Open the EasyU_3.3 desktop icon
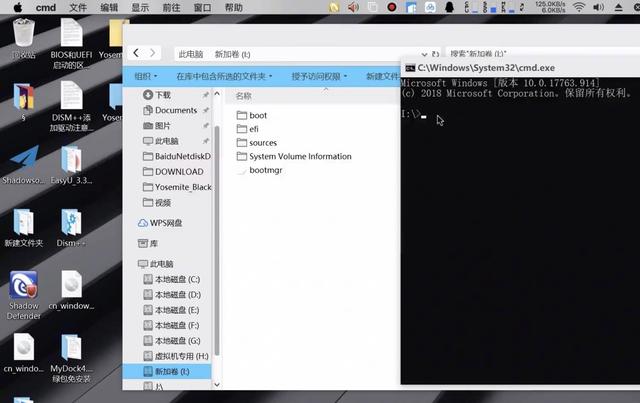The image size is (640, 403). (x=71, y=164)
